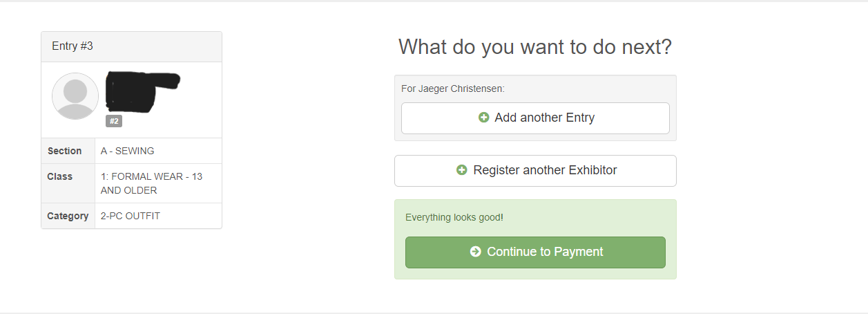Click the plus icon beside Register another Exhibitor
868x314 pixels.
[x=462, y=170]
